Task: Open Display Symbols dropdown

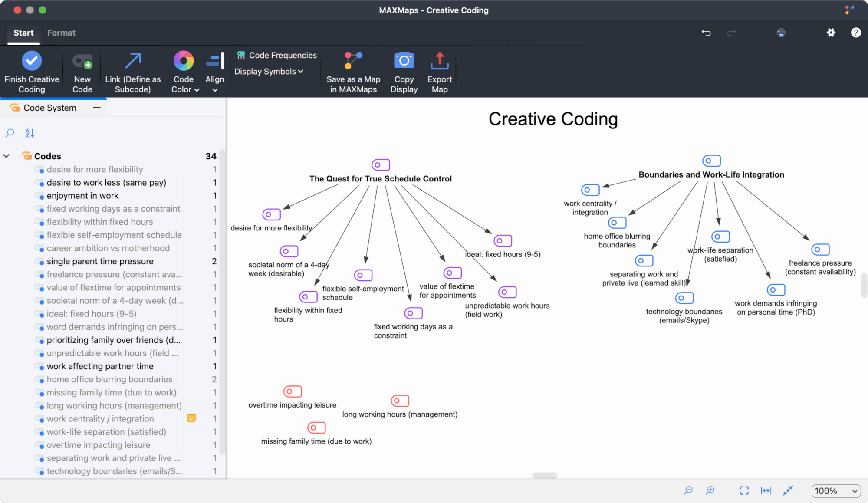Action: [269, 72]
